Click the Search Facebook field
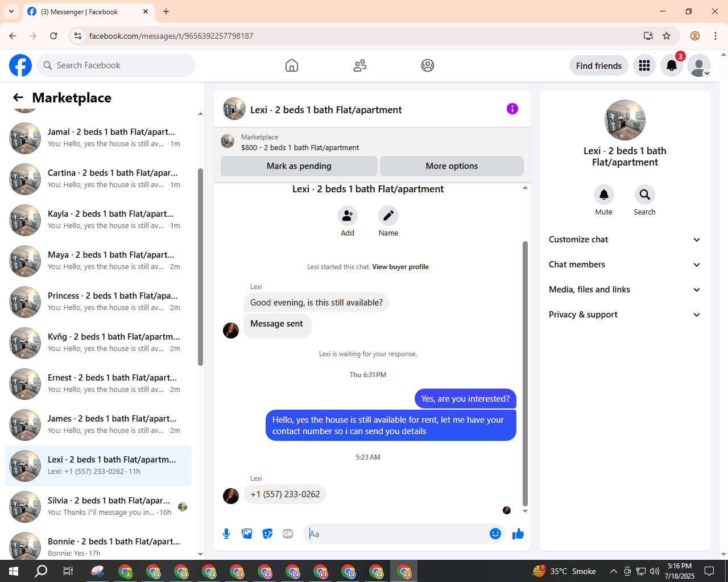 click(116, 65)
